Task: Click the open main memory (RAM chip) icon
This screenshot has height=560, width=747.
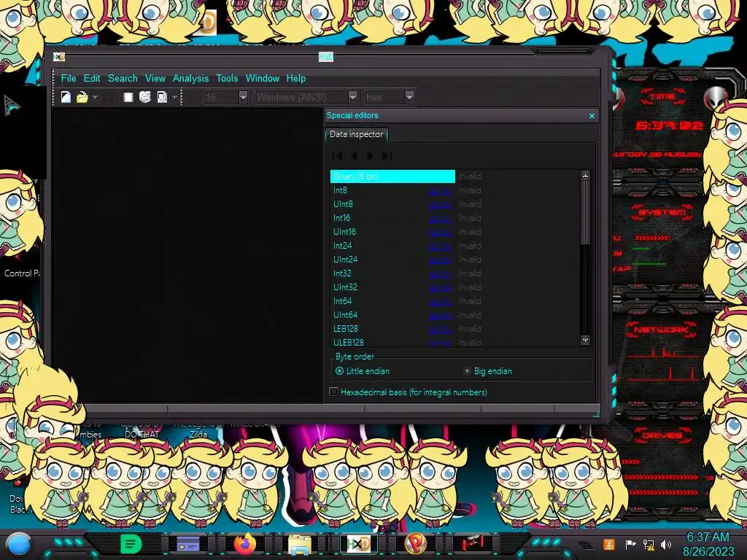Action: pyautogui.click(x=128, y=97)
